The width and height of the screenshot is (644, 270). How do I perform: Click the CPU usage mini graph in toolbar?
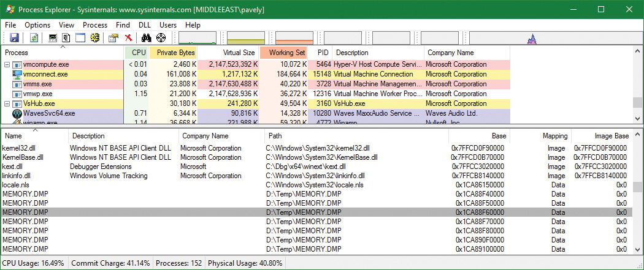(x=196, y=38)
